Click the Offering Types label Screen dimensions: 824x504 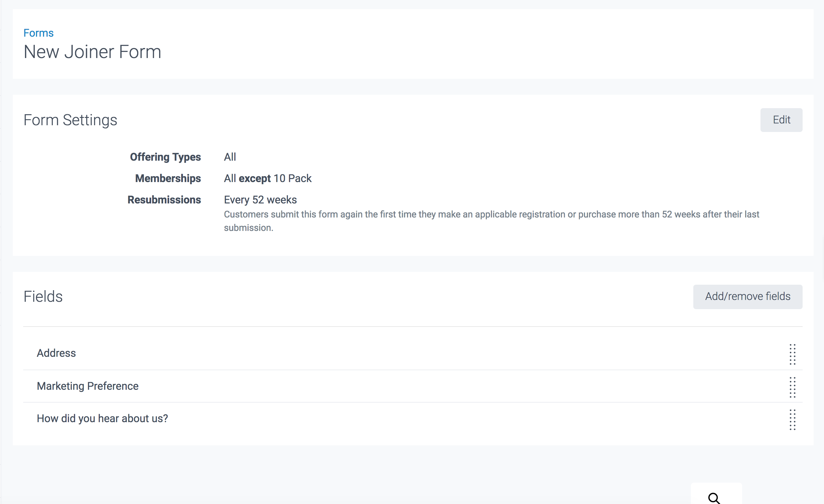click(x=165, y=157)
